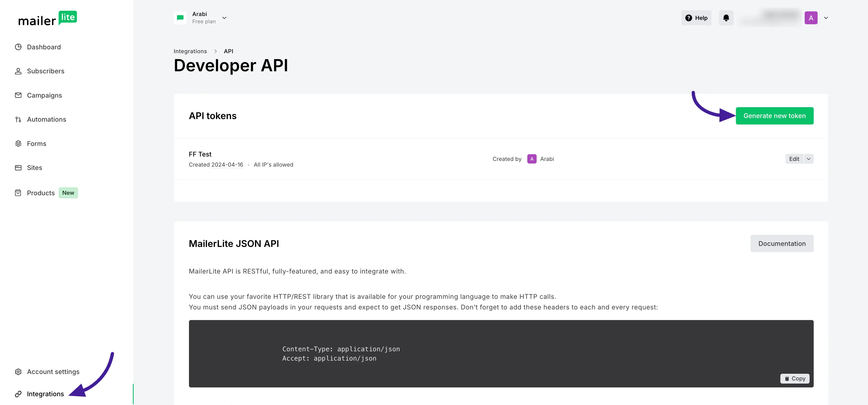Click the Developer API page title
The height and width of the screenshot is (405, 868).
(x=231, y=65)
